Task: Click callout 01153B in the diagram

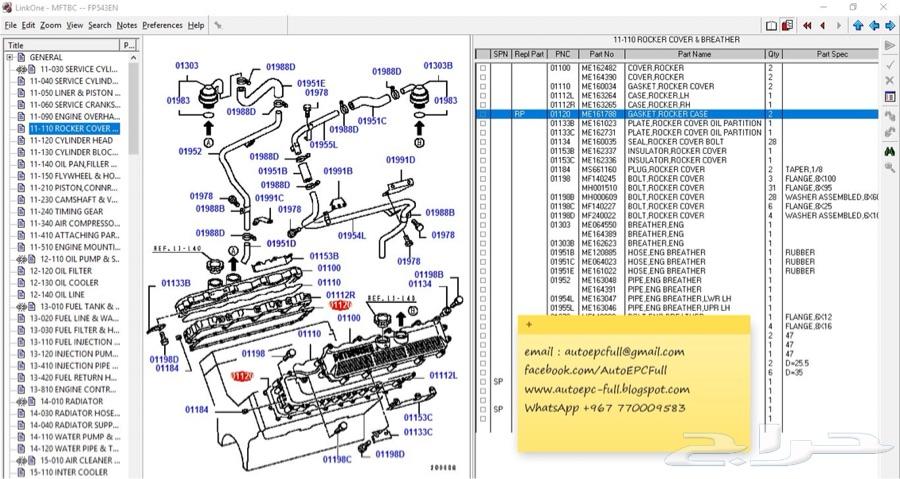Action: pos(324,256)
